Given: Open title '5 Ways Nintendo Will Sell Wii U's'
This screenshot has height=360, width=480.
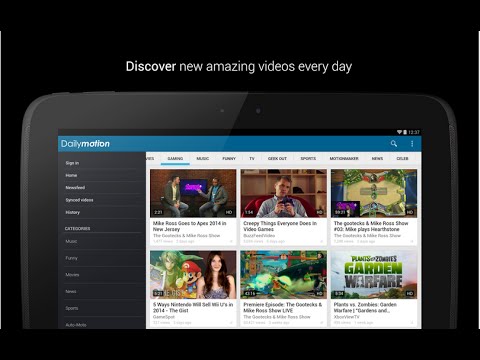Looking at the screenshot, I should tap(193, 307).
